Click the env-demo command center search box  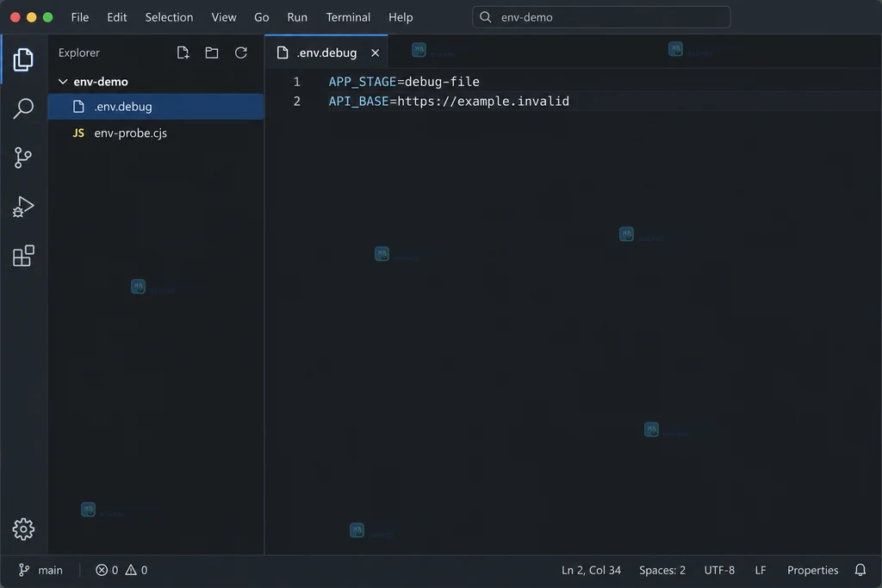pyautogui.click(x=601, y=17)
